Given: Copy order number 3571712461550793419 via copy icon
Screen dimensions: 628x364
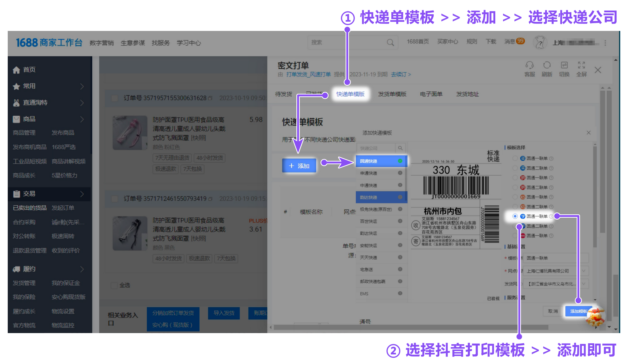Looking at the screenshot, I should coord(210,199).
